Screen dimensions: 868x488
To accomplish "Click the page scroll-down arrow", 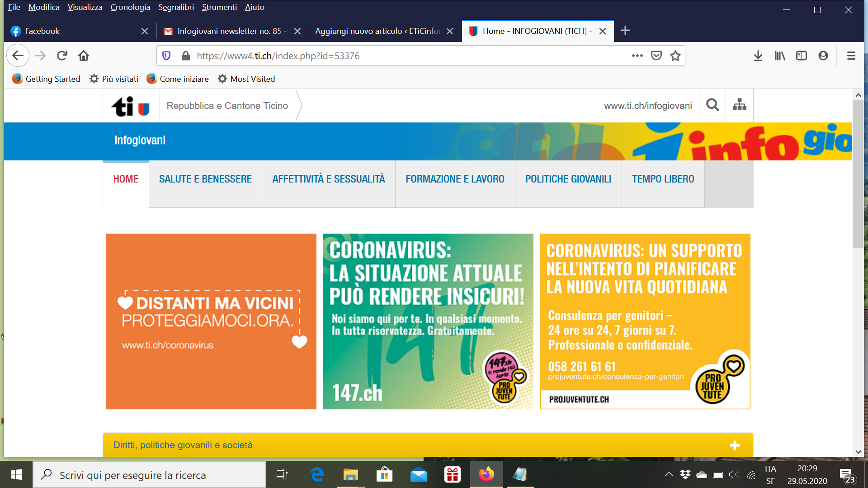I will 858,451.
